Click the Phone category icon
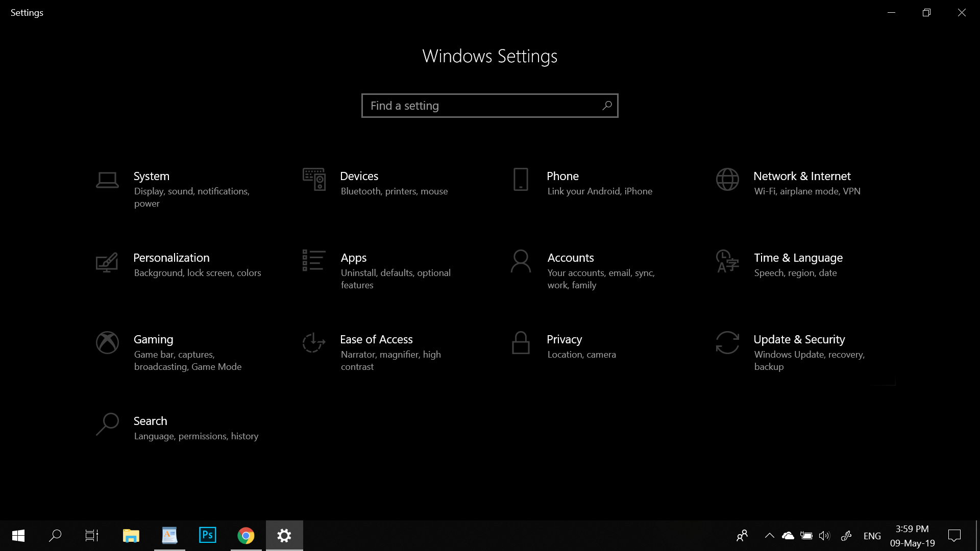The height and width of the screenshot is (551, 980). (x=521, y=179)
